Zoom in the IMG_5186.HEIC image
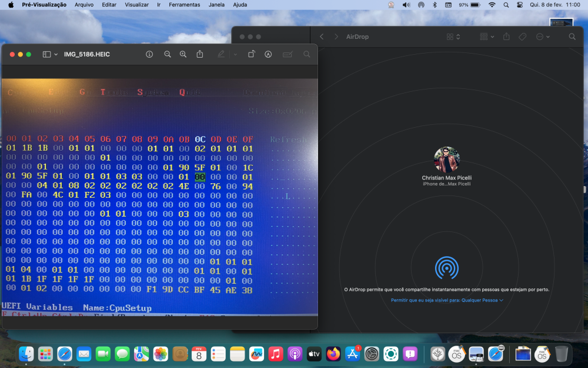Image resolution: width=588 pixels, height=368 pixels. pyautogui.click(x=183, y=54)
